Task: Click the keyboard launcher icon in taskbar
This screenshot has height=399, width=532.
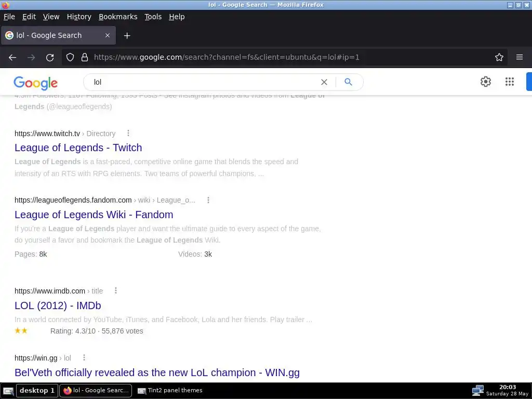Action: pos(8,391)
